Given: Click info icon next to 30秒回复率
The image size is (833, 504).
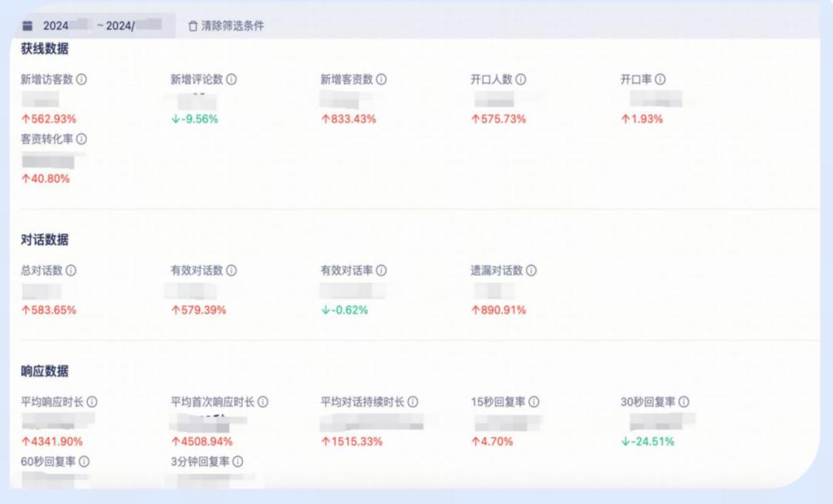Looking at the screenshot, I should (683, 402).
